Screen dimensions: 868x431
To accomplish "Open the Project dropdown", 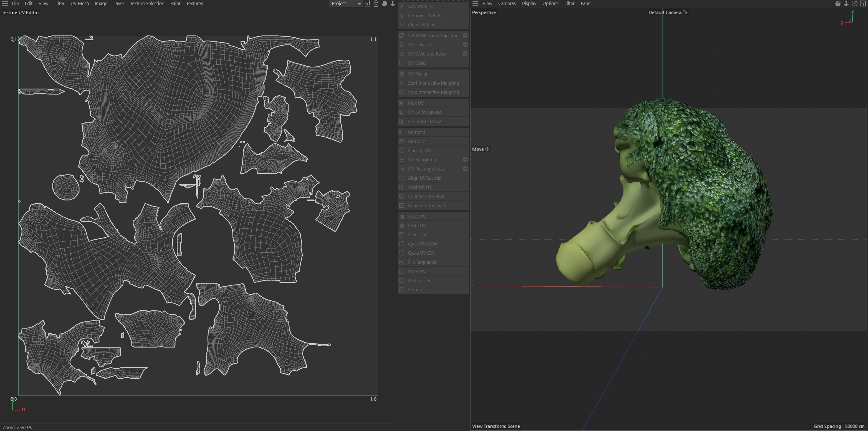I will [346, 3].
